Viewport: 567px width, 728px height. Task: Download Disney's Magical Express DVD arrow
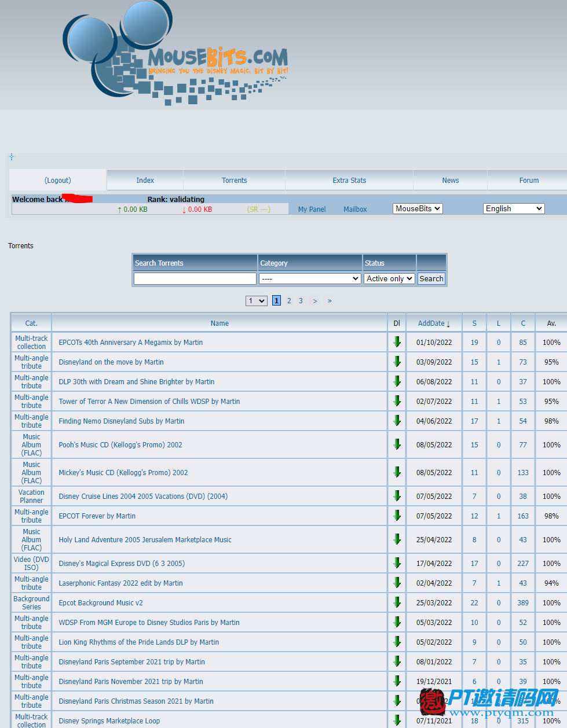(397, 563)
